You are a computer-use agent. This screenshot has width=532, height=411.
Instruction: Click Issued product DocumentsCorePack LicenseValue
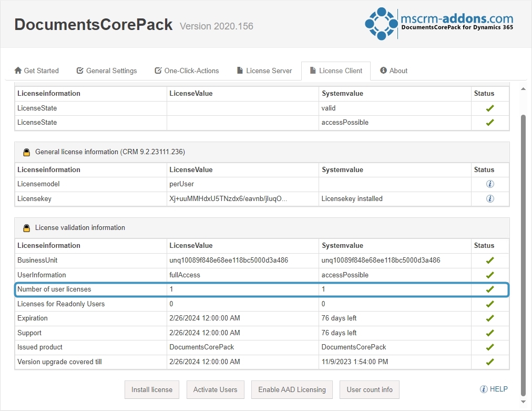tap(201, 347)
